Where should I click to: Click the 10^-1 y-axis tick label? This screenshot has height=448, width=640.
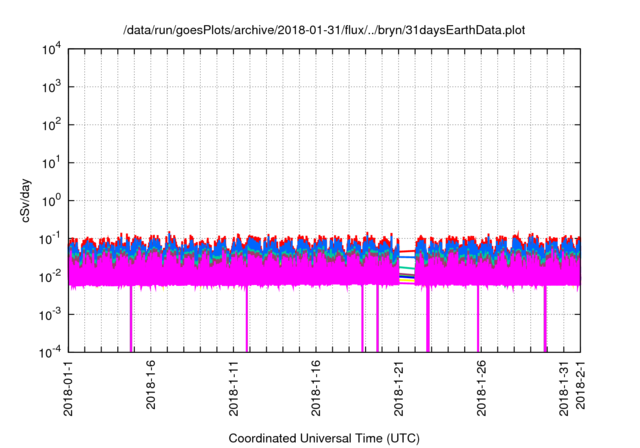click(50, 239)
